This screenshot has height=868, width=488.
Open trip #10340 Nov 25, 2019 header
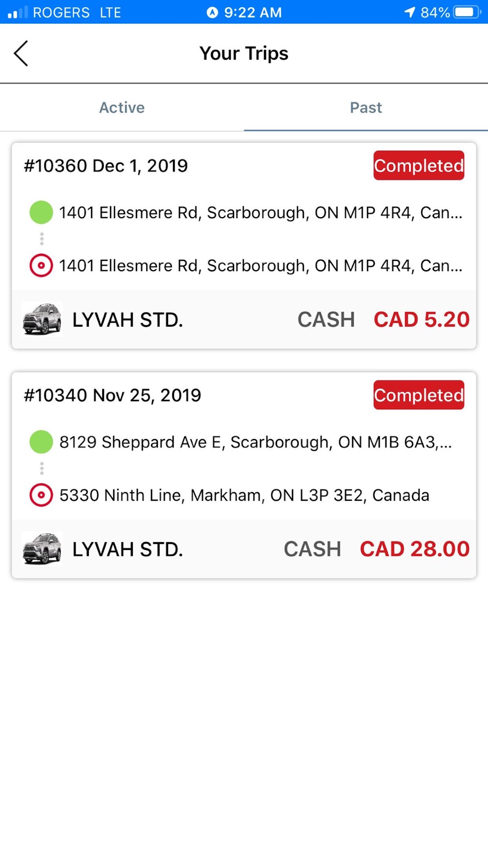pos(112,395)
